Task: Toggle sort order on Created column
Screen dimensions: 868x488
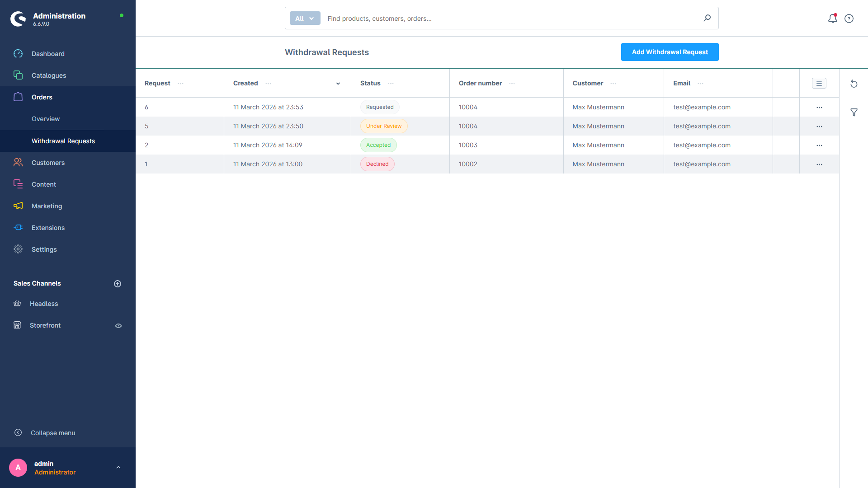Action: pyautogui.click(x=338, y=84)
